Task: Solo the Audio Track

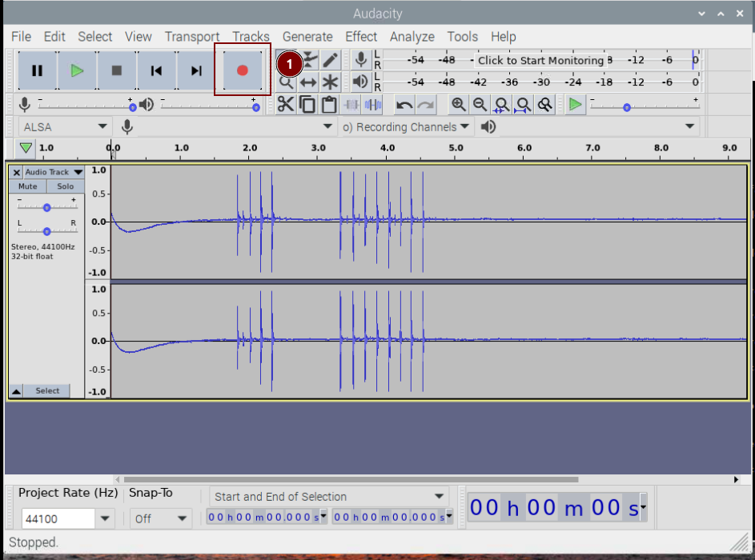Action: 65,186
